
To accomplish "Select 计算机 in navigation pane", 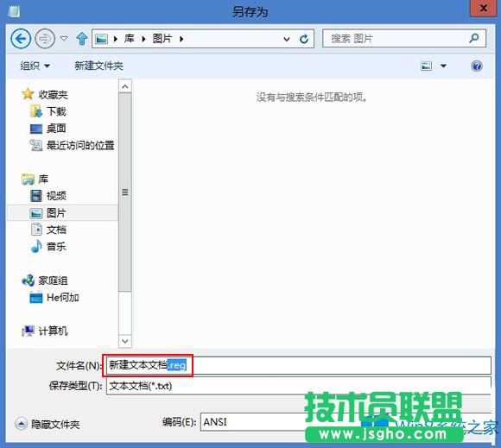I will (x=53, y=331).
